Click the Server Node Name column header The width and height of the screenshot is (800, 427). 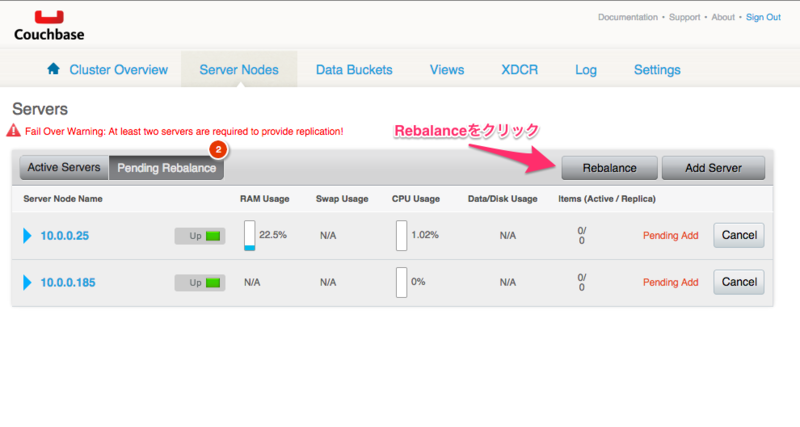(63, 199)
